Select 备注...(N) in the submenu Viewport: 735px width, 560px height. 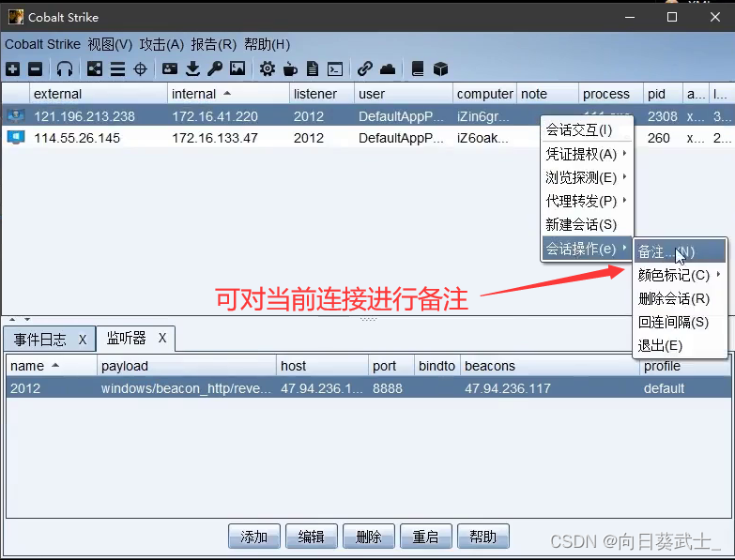pyautogui.click(x=680, y=251)
